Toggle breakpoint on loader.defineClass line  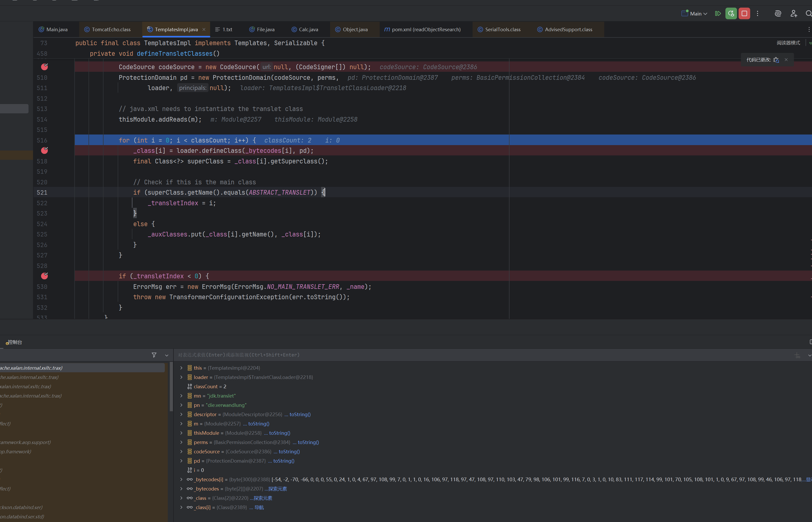point(44,151)
